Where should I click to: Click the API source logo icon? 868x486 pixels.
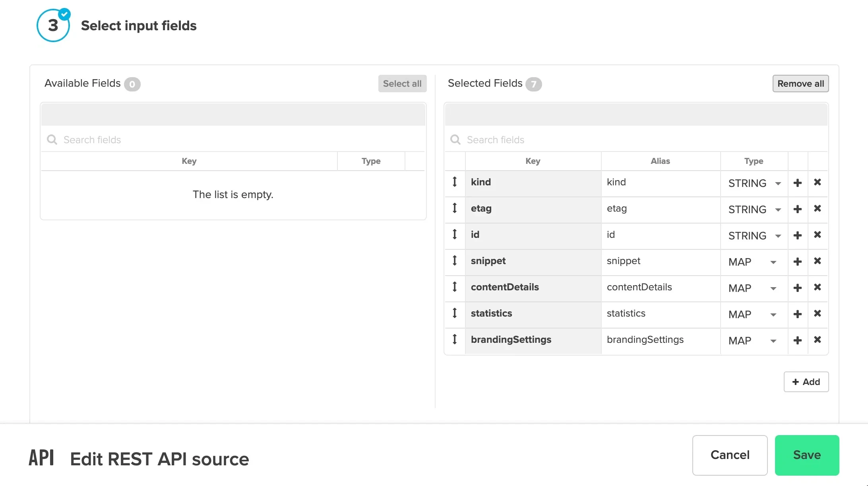pyautogui.click(x=41, y=457)
